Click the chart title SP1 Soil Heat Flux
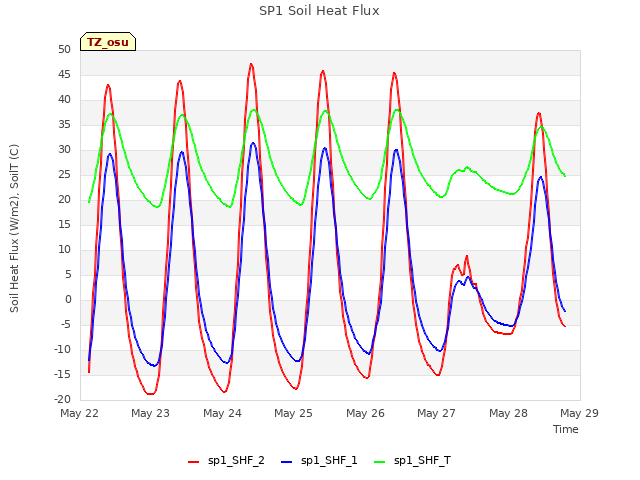640x480 pixels. pos(319,11)
